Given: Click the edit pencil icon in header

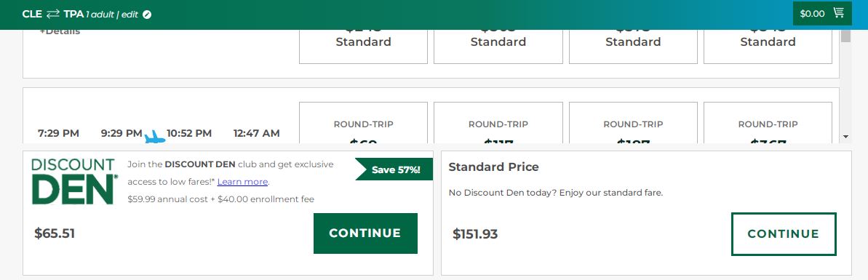Looking at the screenshot, I should click(147, 15).
